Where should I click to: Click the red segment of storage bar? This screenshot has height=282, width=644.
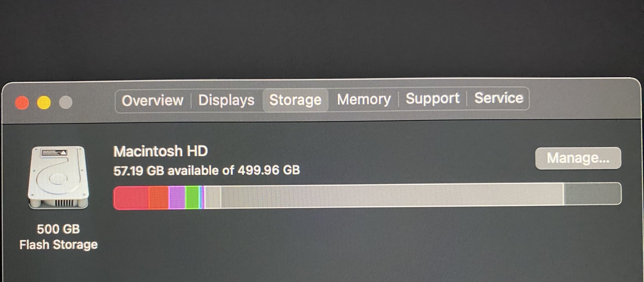tap(131, 198)
